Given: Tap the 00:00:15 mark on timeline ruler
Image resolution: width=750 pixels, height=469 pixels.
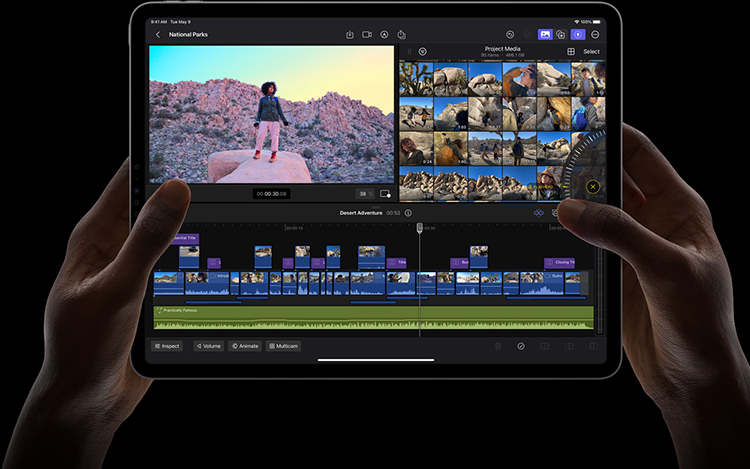Looking at the screenshot, I should pyautogui.click(x=294, y=228).
